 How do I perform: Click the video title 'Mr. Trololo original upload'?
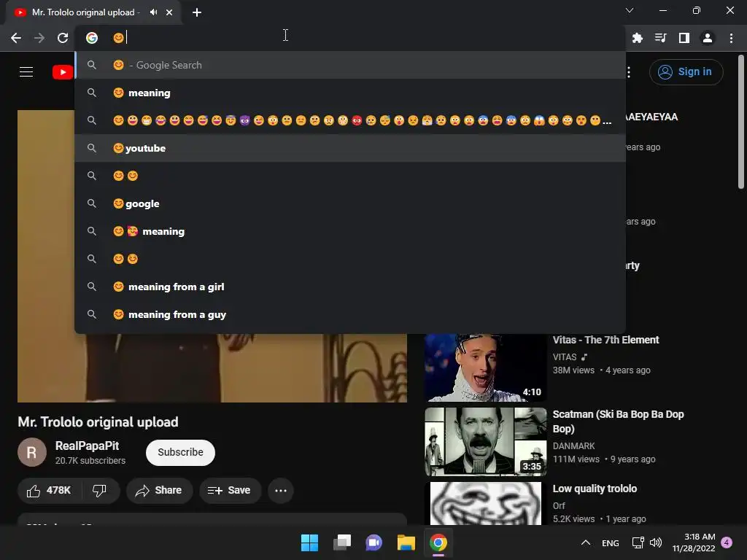(x=98, y=422)
